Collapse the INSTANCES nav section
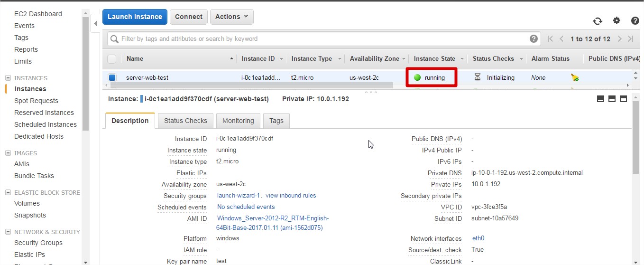This screenshot has height=265, width=644. click(x=8, y=78)
